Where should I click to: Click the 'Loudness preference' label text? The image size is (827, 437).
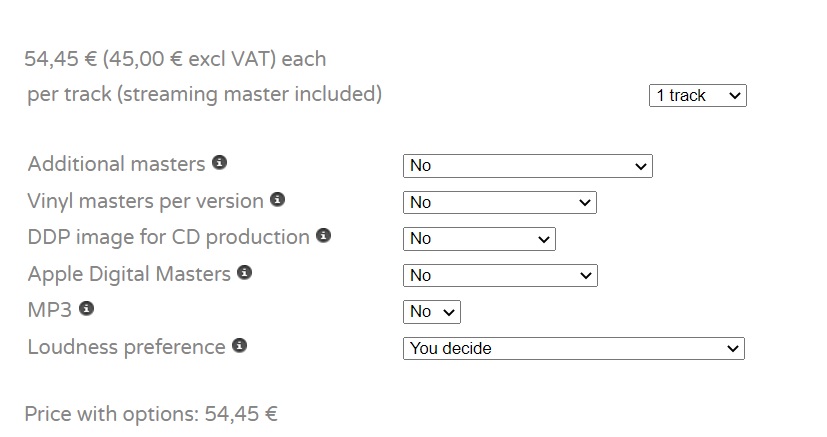pos(126,347)
